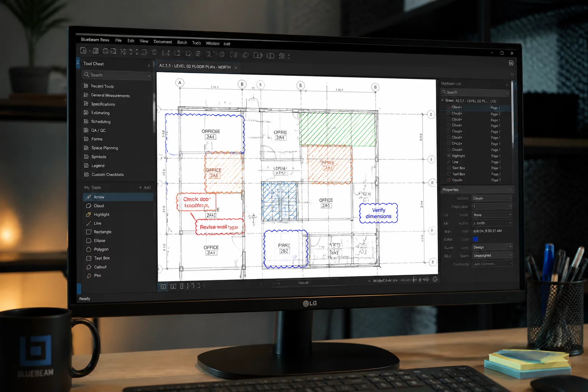The height and width of the screenshot is (392, 588).
Task: Select the Verify dimensions cloud markup
Action: click(379, 213)
